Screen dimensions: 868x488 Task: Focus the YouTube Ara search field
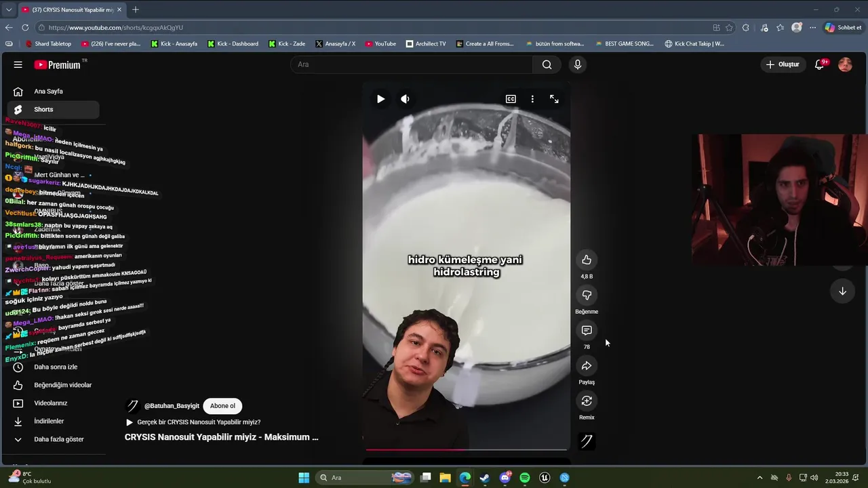pyautogui.click(x=412, y=64)
